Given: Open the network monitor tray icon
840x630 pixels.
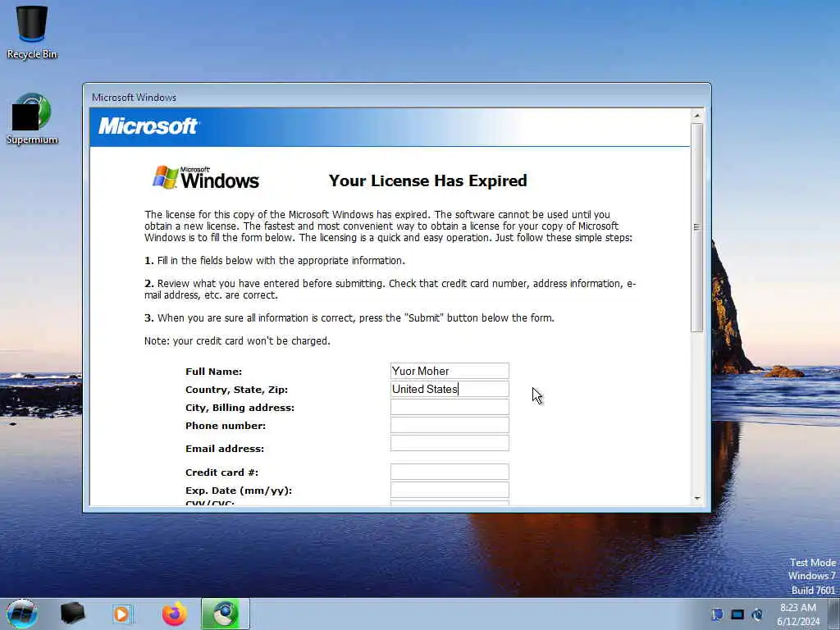Looking at the screenshot, I should (737, 614).
